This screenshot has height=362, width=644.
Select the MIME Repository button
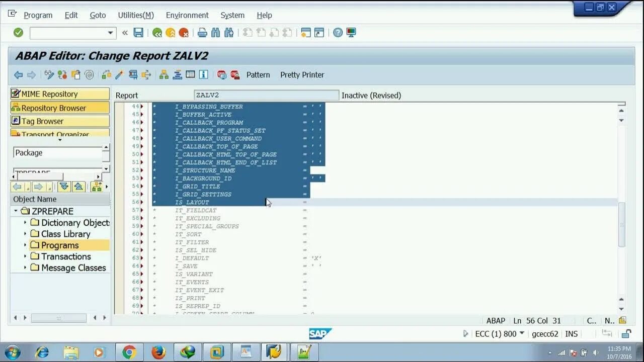coord(60,94)
